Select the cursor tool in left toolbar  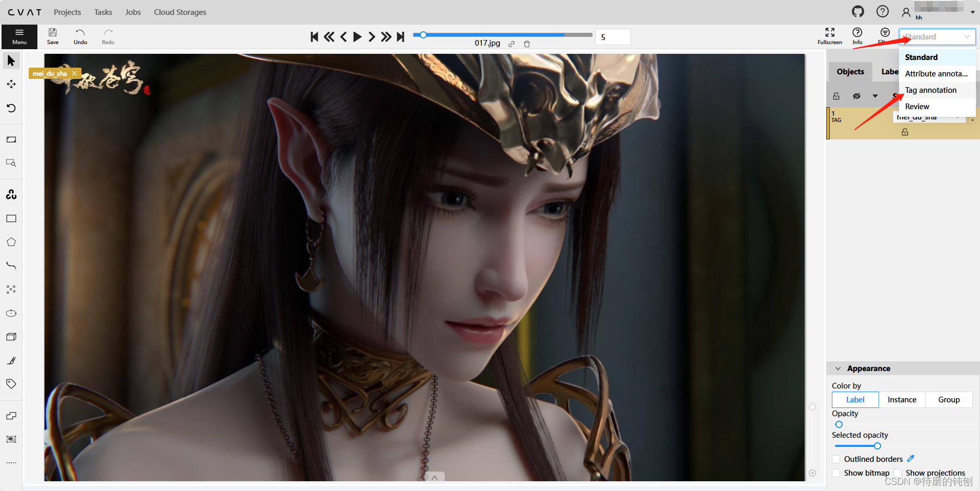click(x=11, y=61)
